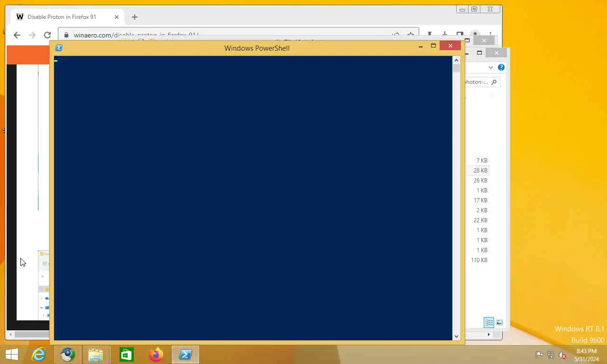Viewport: 607px width, 364px height.
Task: Close the File Explorer window
Action: (x=497, y=53)
